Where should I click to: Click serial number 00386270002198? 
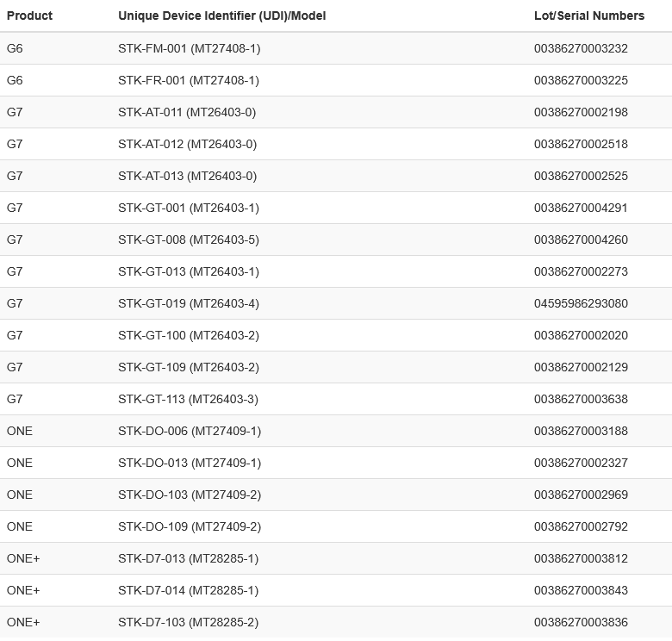click(x=581, y=112)
